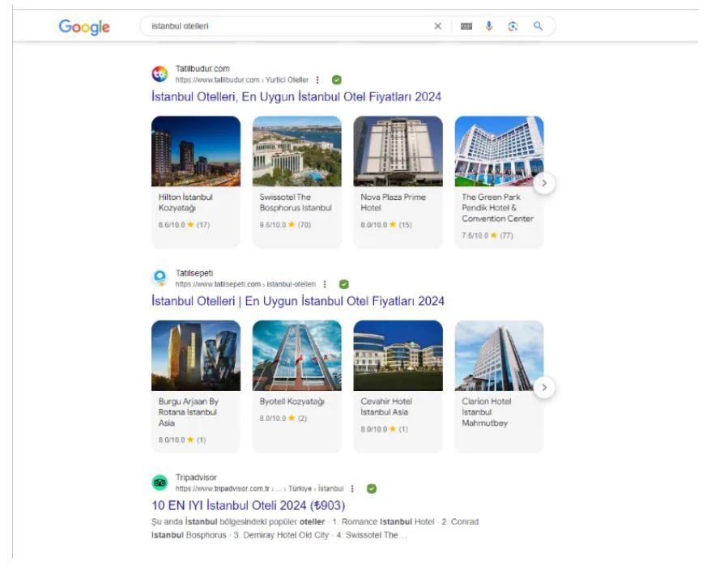Click the Tatilbudur.com site name
Viewport: 728px width, 574px height.
(x=202, y=69)
